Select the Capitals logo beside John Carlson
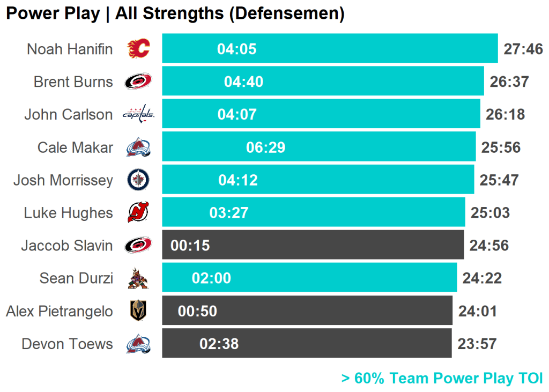This screenshot has height=392, width=549. 138,114
